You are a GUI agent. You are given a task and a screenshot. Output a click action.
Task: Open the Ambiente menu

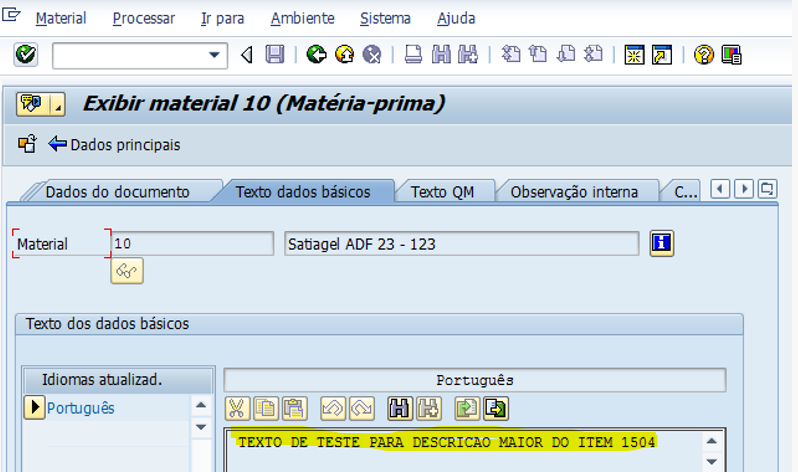point(302,18)
